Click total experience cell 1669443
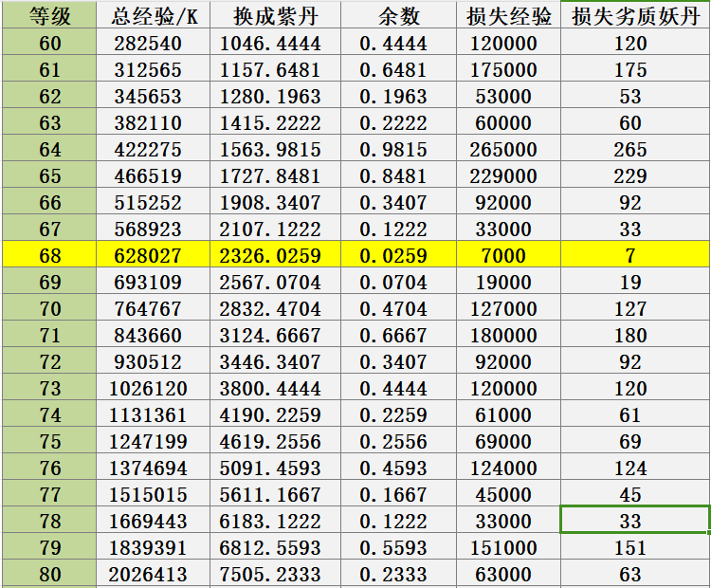 (154, 520)
